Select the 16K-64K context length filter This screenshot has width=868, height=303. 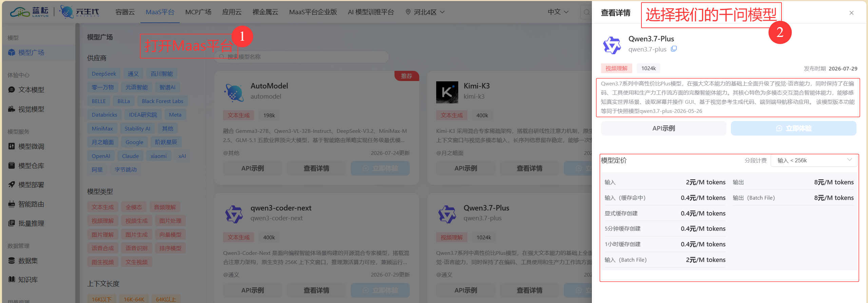[134, 299]
